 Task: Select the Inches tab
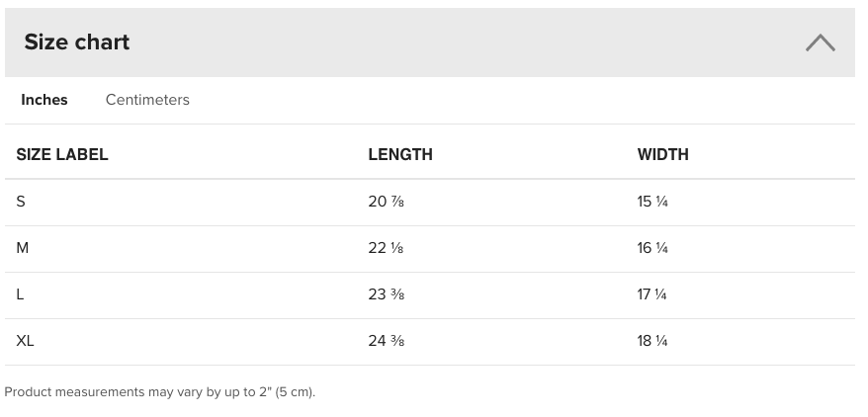click(x=44, y=100)
